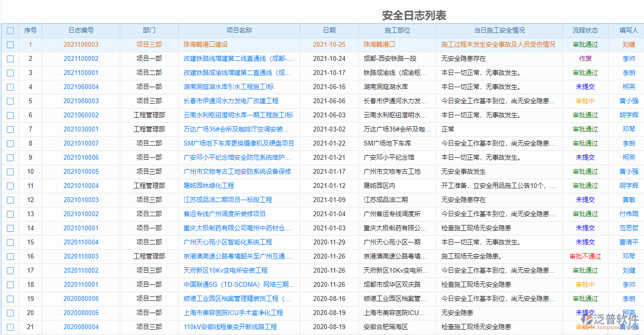Viewport: 644px width, 335px height.
Task: Sort by clicking the 日期 column header
Action: (x=329, y=30)
